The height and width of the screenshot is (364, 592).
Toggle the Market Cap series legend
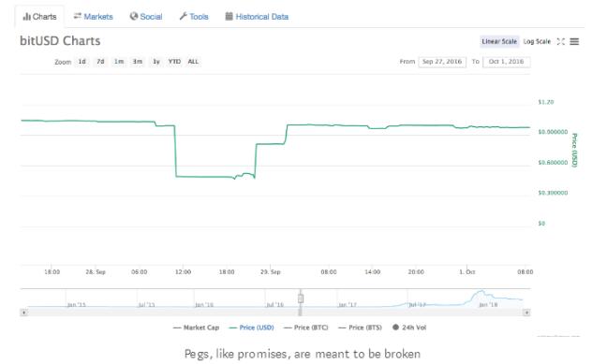(x=196, y=328)
